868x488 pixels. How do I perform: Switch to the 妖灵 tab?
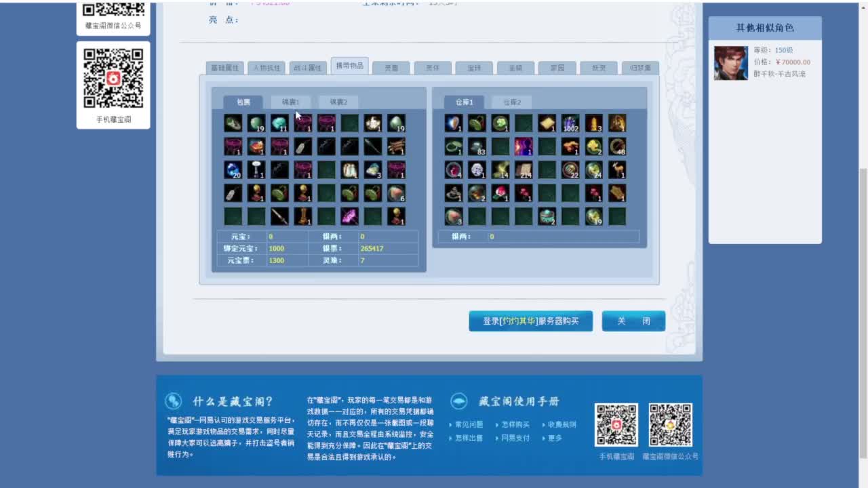(599, 68)
